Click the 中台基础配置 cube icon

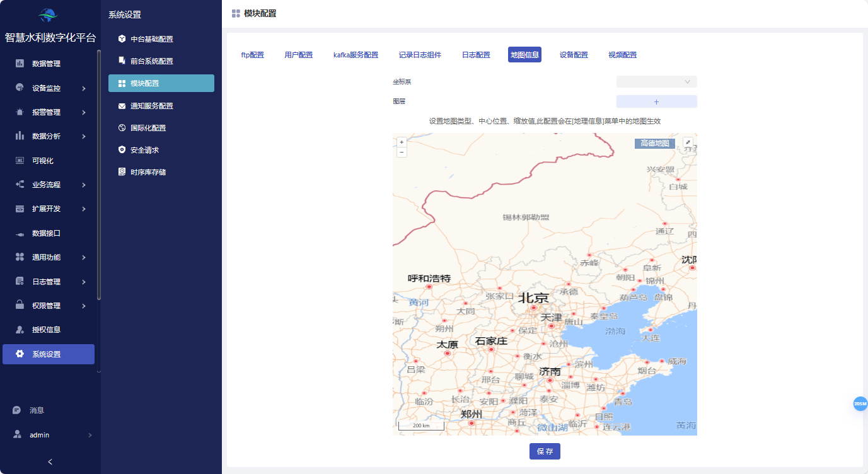click(122, 39)
